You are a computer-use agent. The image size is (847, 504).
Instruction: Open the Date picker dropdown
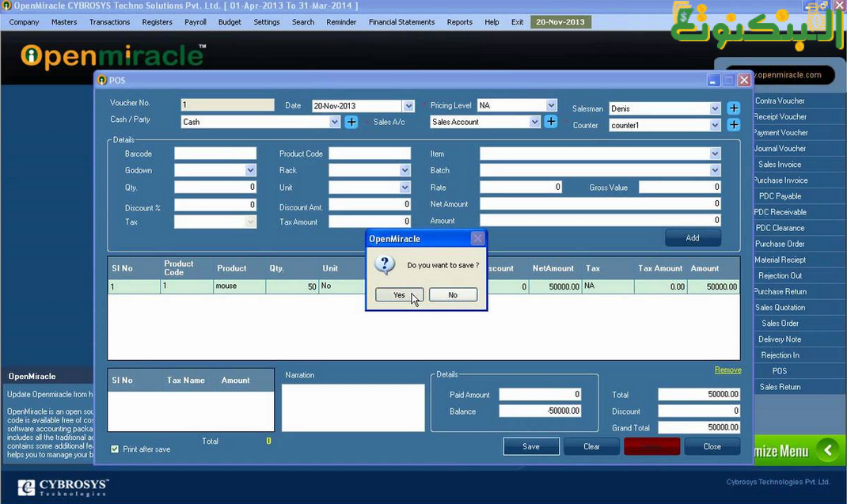point(408,106)
